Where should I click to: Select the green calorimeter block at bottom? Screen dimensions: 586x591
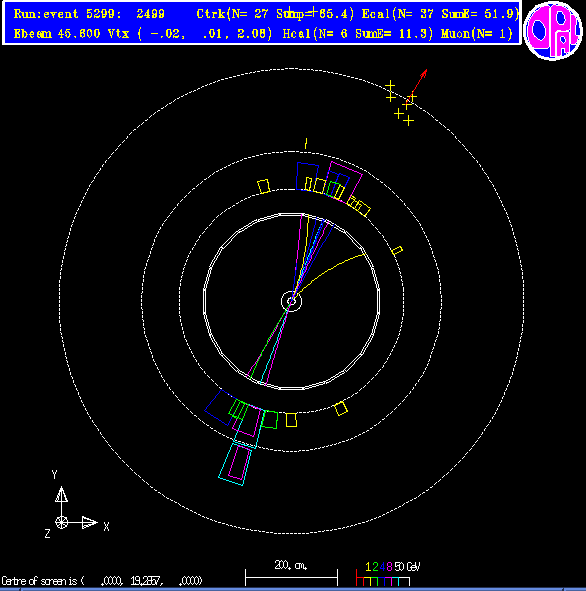tap(270, 420)
